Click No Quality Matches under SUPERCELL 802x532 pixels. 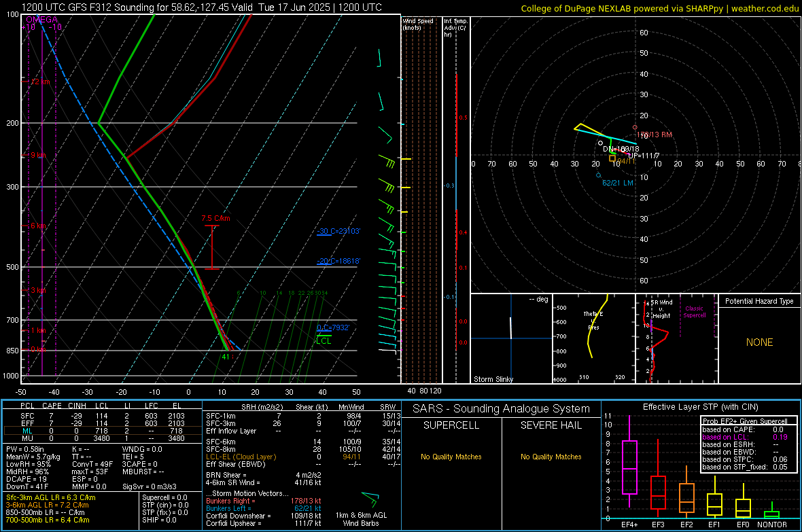pos(451,457)
